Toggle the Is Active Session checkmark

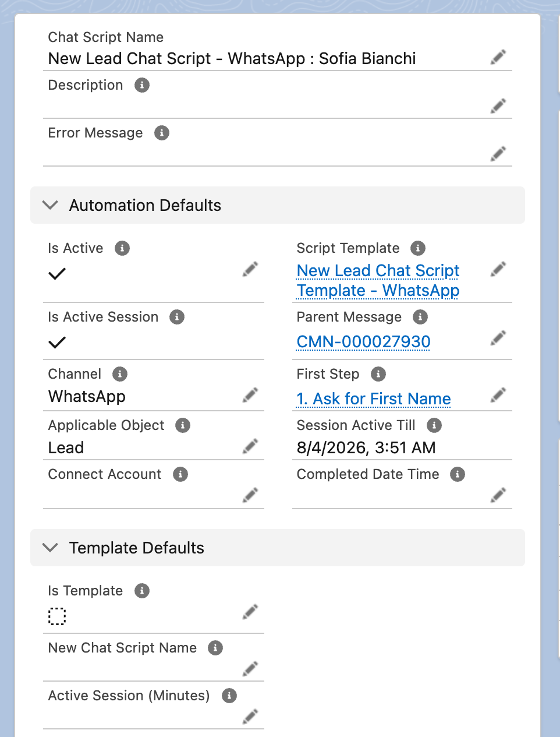(x=57, y=343)
